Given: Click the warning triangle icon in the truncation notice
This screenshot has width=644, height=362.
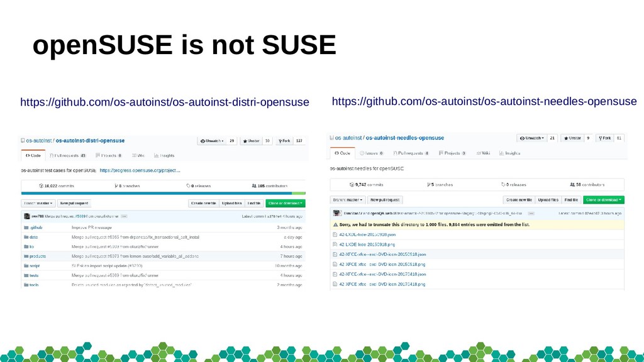Looking at the screenshot, I should [x=336, y=225].
